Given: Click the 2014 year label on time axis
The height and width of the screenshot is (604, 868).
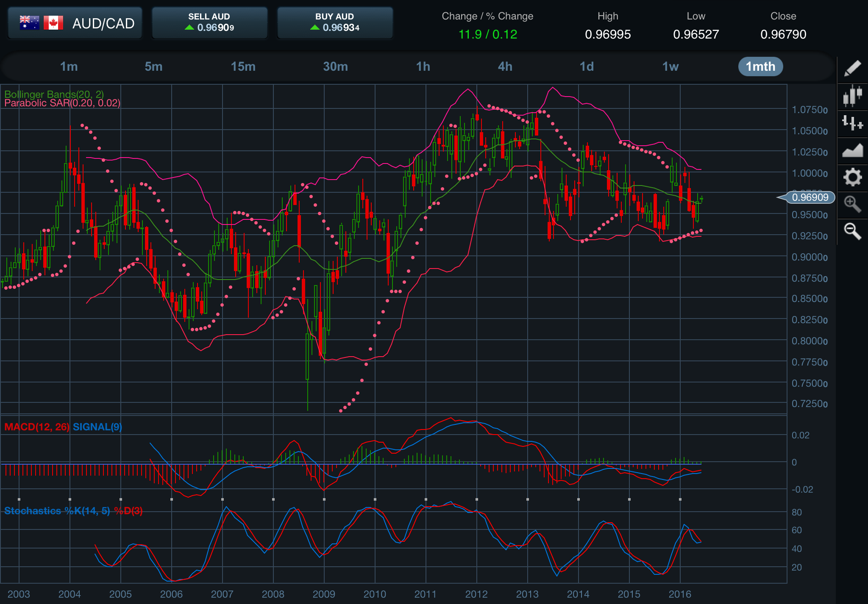Looking at the screenshot, I should click(578, 594).
